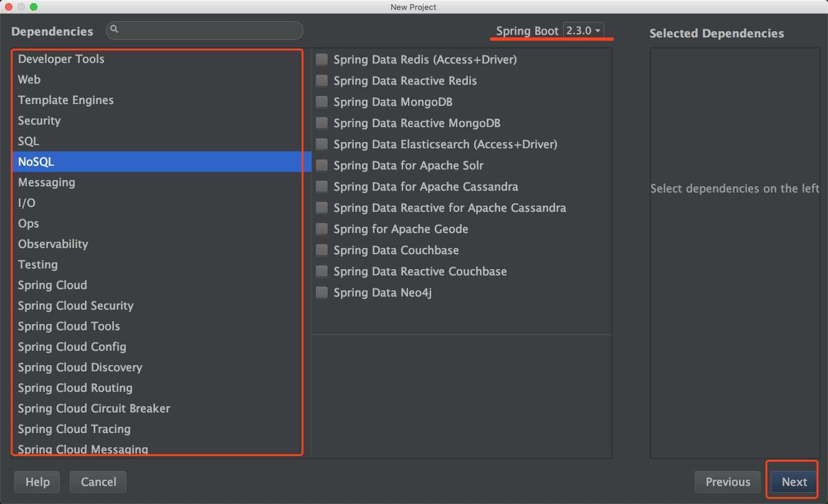
Task: Tick the Spring Data MongoDB checkbox
Action: 321,102
